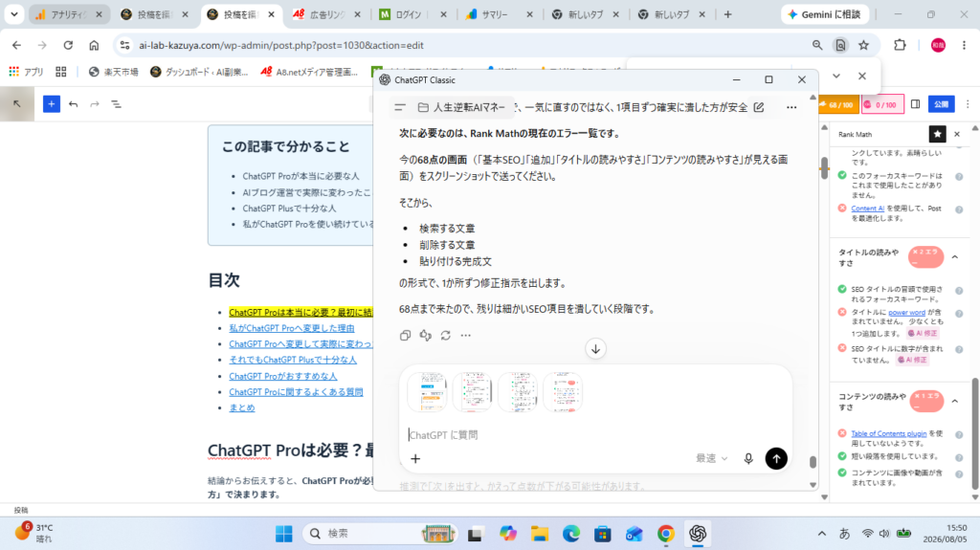Collapse the コンテンツの読みやすさ section

coord(955,401)
